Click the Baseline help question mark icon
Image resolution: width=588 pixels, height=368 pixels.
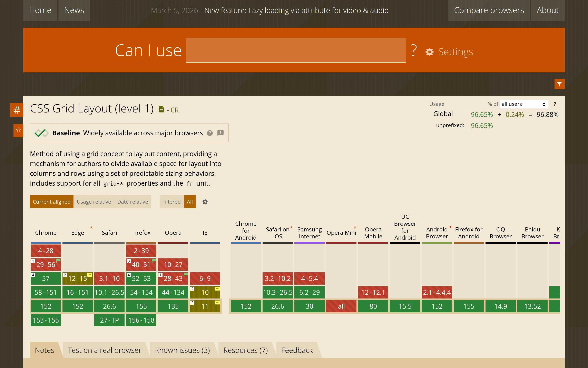click(210, 133)
